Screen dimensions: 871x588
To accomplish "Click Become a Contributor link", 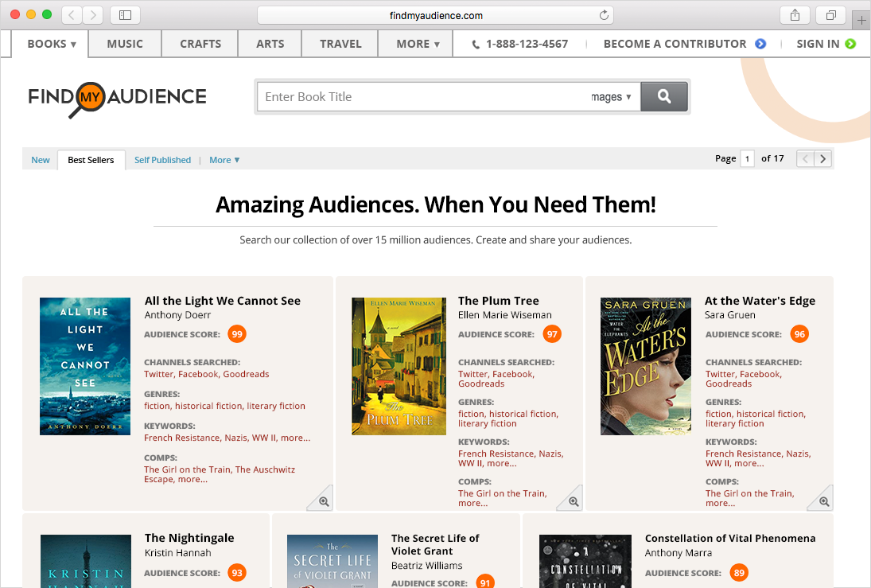I will click(683, 44).
